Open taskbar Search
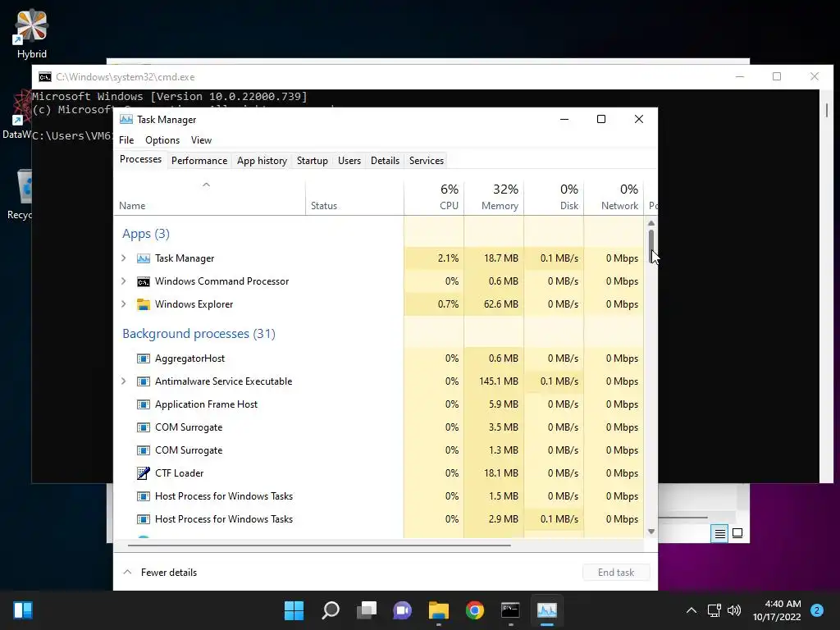This screenshot has width=840, height=630. (x=331, y=610)
